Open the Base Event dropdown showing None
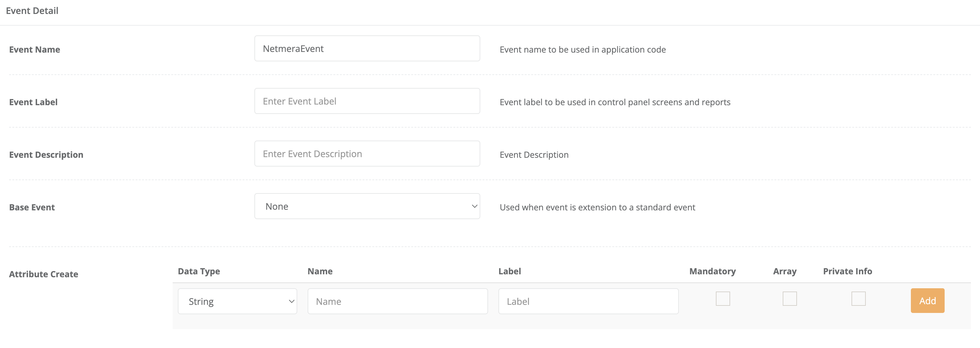 click(x=367, y=206)
